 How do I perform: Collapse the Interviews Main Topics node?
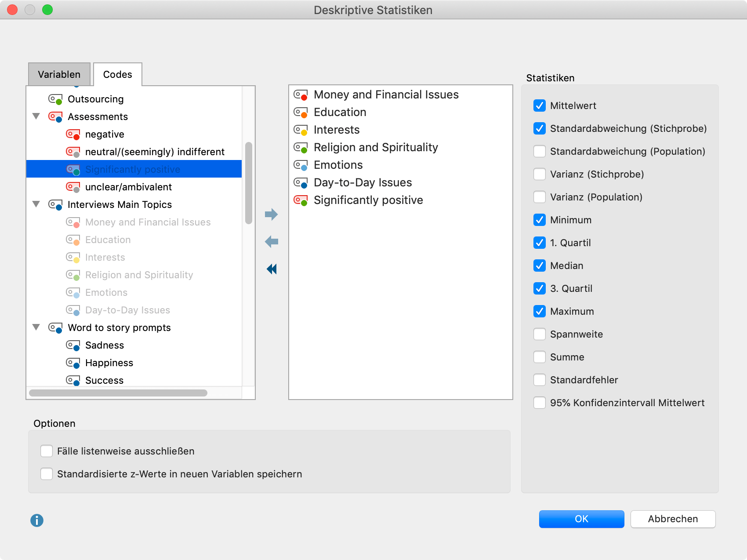(x=36, y=204)
